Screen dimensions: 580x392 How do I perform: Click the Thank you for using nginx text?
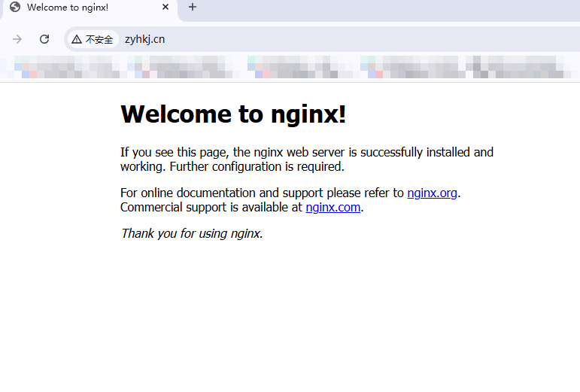tap(192, 234)
